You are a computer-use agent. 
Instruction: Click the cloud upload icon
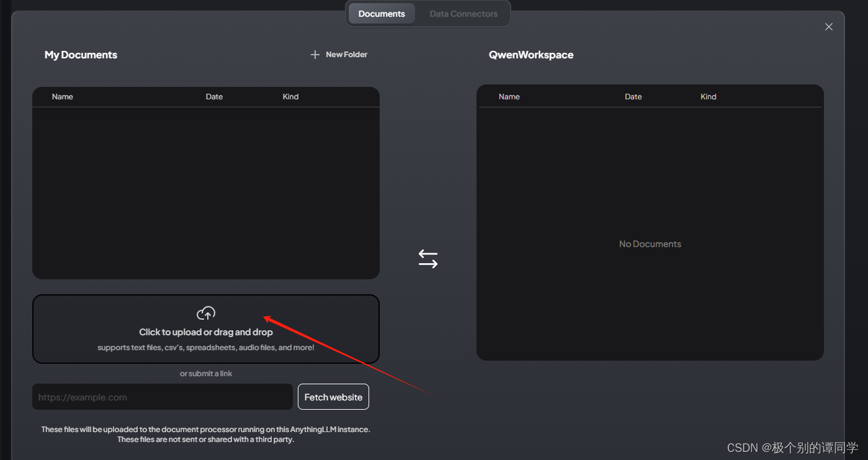[206, 313]
